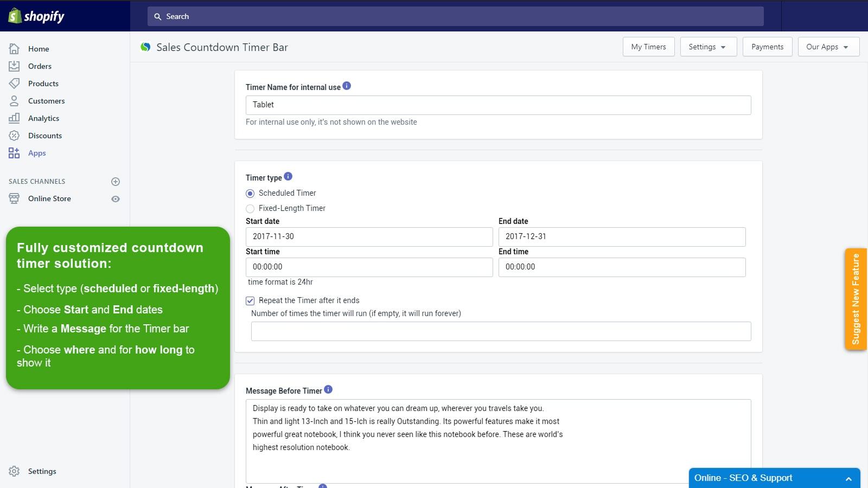Viewport: 868px width, 488px height.
Task: Click the Products tag icon
Action: (x=14, y=84)
